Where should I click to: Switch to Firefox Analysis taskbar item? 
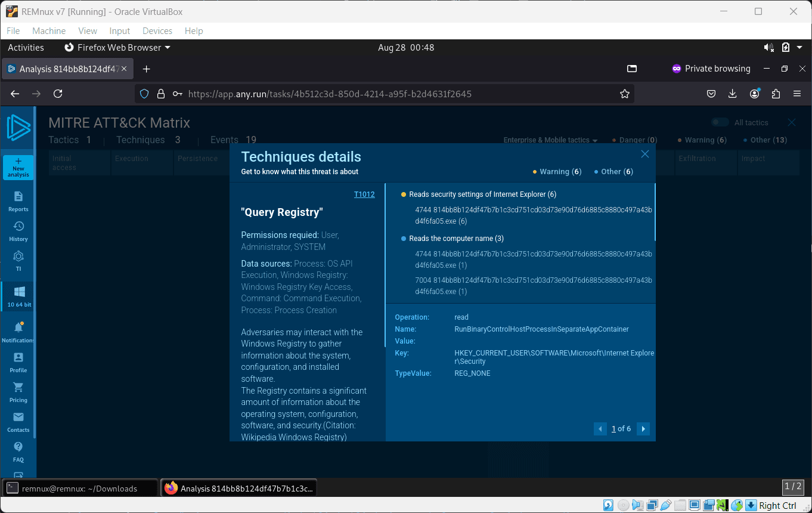coord(239,488)
